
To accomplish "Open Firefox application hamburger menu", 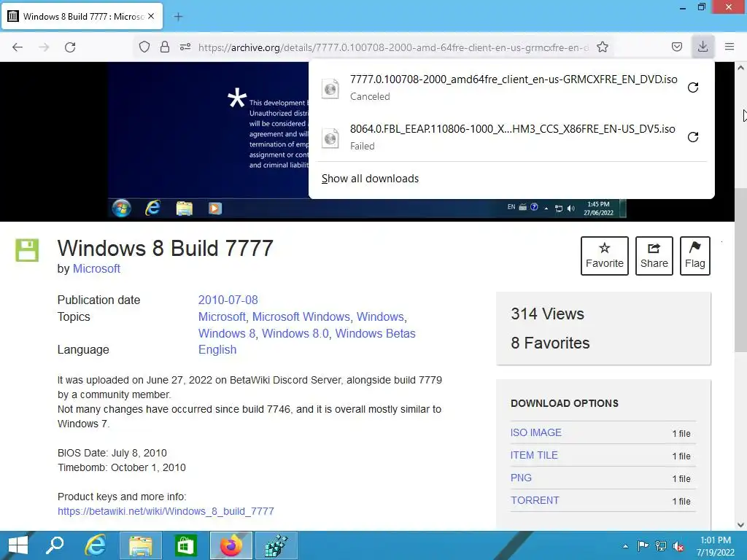I will click(x=729, y=47).
